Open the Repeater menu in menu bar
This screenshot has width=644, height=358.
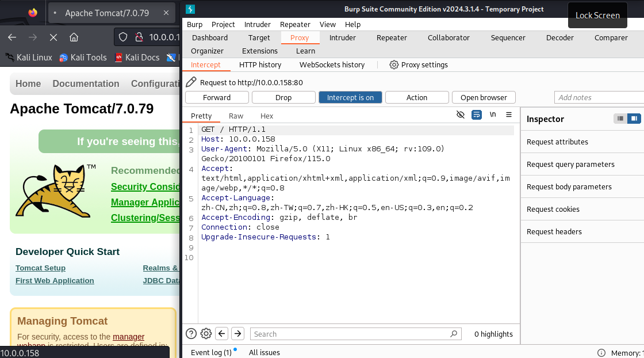point(295,24)
